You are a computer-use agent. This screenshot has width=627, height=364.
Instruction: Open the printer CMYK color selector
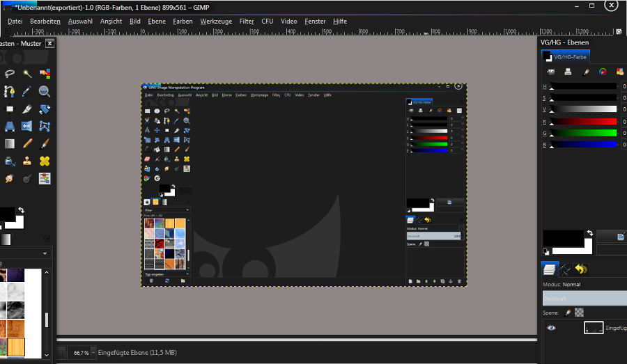(568, 72)
